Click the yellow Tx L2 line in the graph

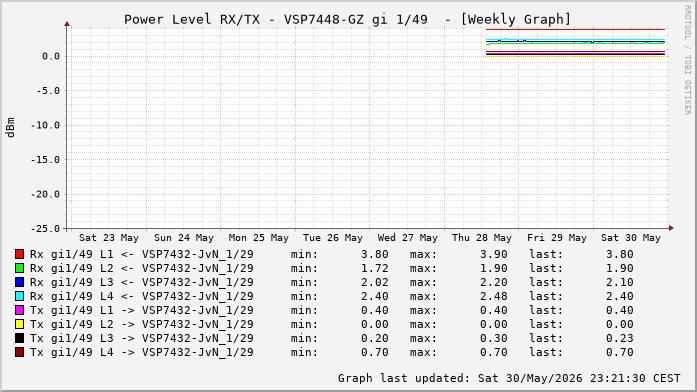coord(576,56)
